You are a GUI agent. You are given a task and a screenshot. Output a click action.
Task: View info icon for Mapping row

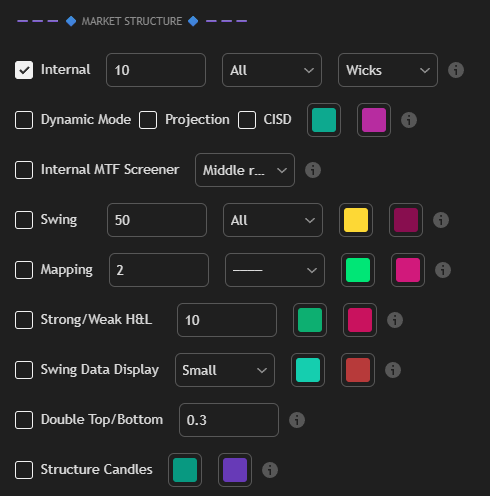[443, 270]
